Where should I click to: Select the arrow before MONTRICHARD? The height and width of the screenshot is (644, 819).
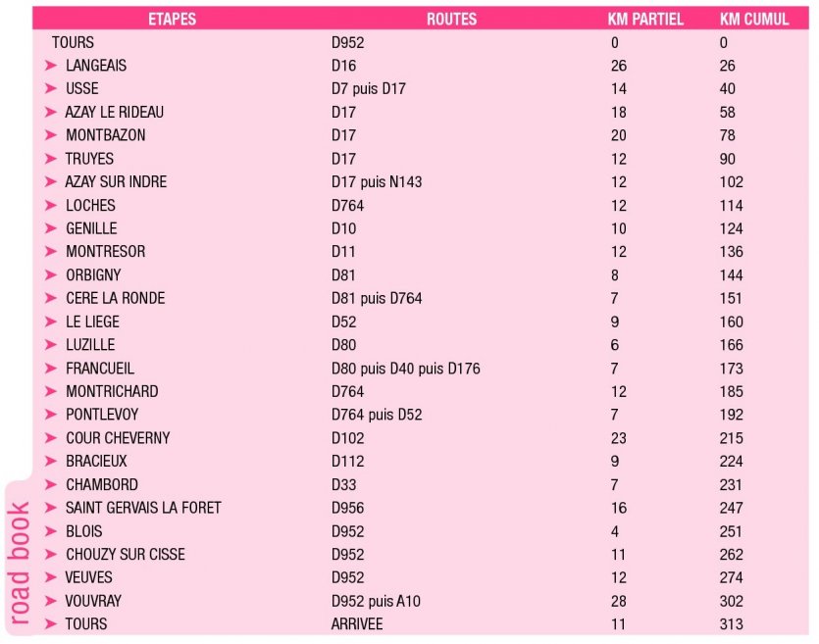51,391
